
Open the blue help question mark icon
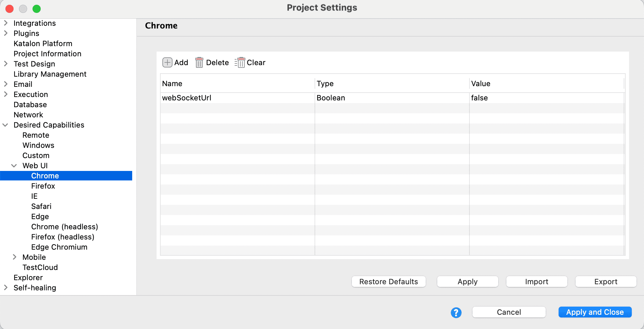(456, 312)
